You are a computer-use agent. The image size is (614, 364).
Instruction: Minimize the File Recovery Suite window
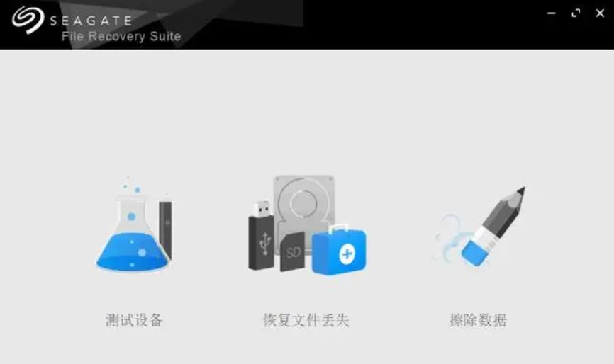(552, 13)
